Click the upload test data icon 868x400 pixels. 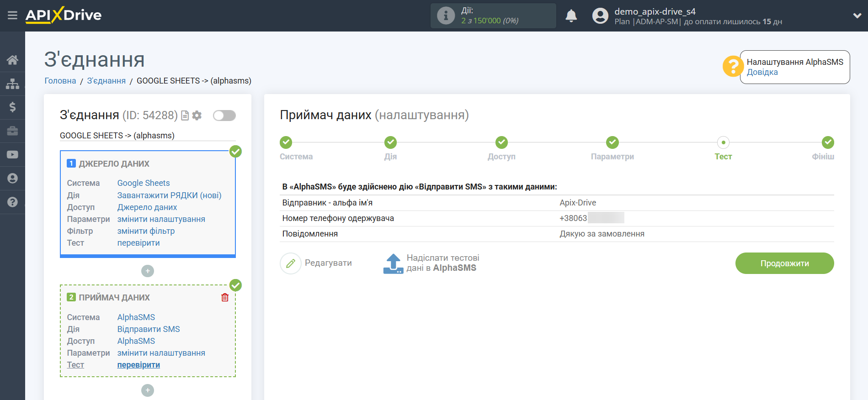(393, 263)
